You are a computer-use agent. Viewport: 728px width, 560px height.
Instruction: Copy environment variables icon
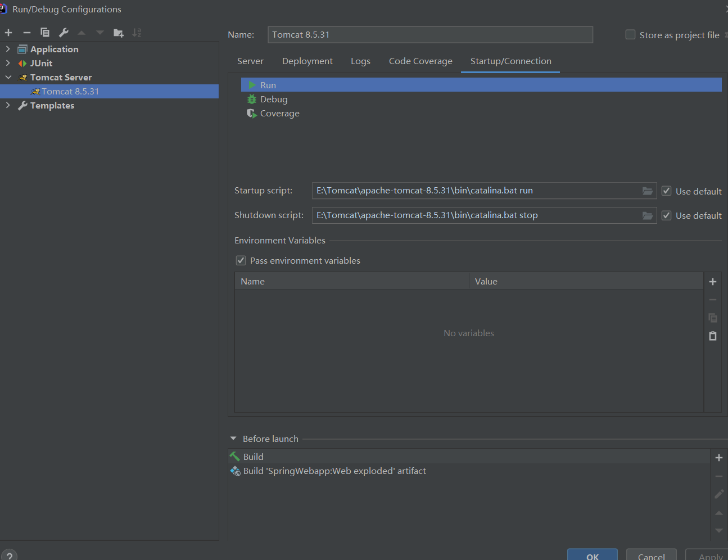(713, 318)
